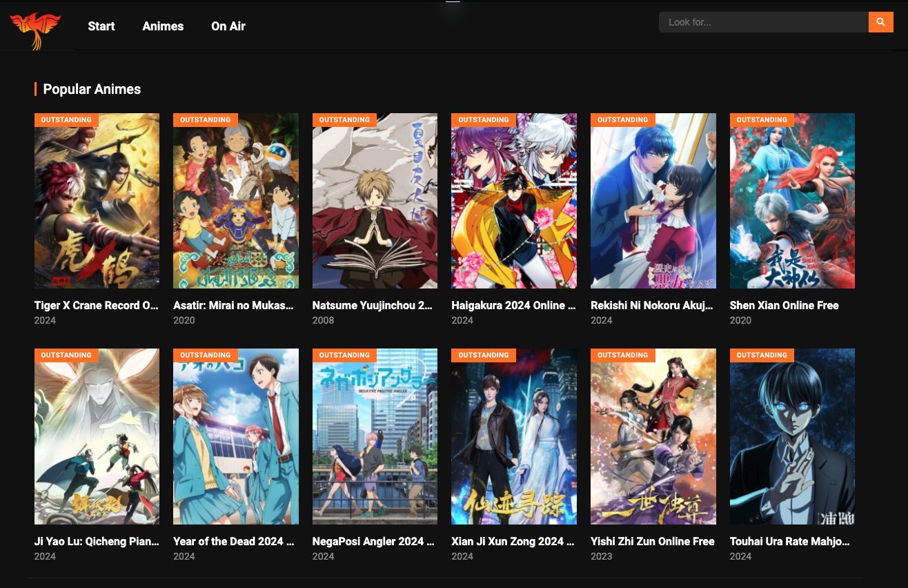Click the Popular Animes heading
Viewport: 908px width, 588px height.
pyautogui.click(x=92, y=89)
